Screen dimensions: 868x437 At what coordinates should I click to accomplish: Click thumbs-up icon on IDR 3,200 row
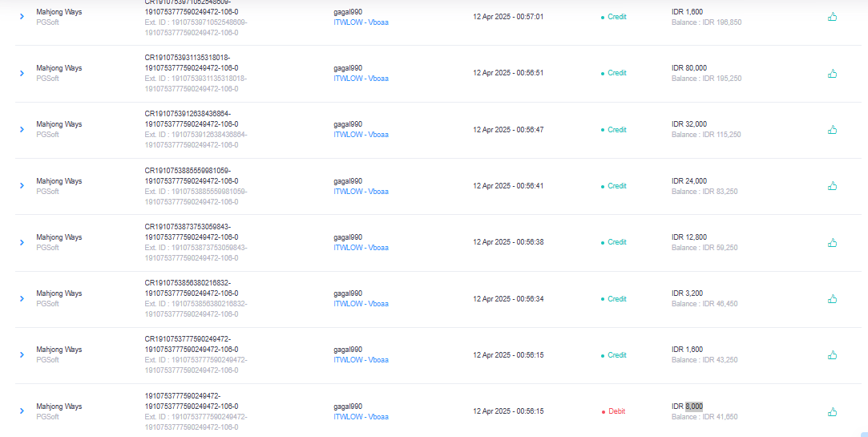[x=832, y=298]
